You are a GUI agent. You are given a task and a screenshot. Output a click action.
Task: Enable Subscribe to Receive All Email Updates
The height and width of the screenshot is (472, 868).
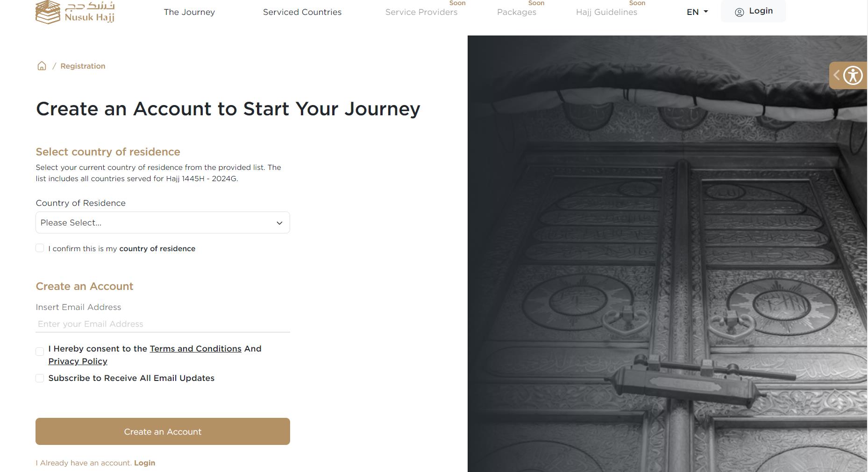click(40, 378)
